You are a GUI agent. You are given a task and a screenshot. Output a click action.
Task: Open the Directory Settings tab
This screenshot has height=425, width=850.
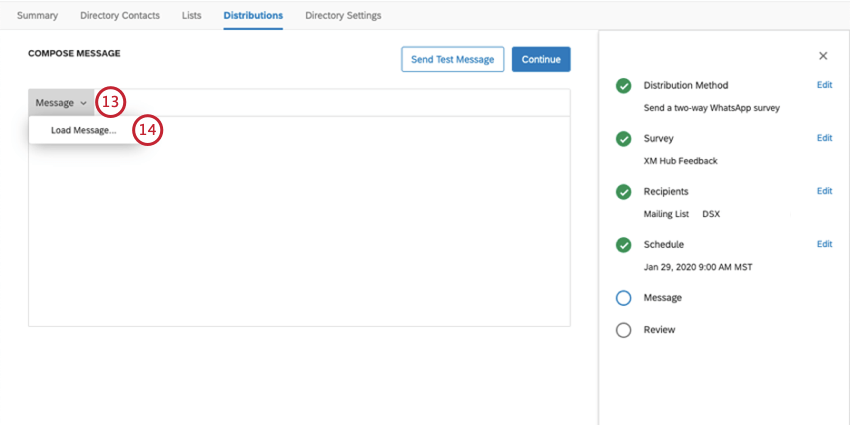343,15
